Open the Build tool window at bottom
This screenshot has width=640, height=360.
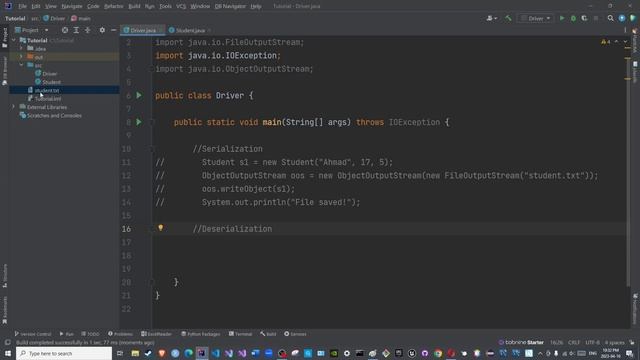coord(268,334)
